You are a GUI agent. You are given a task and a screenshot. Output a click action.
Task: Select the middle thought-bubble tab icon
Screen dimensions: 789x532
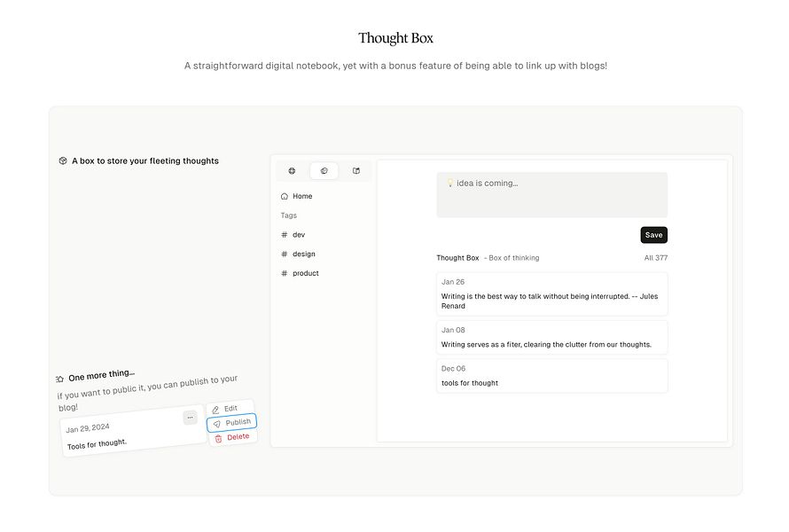(324, 171)
